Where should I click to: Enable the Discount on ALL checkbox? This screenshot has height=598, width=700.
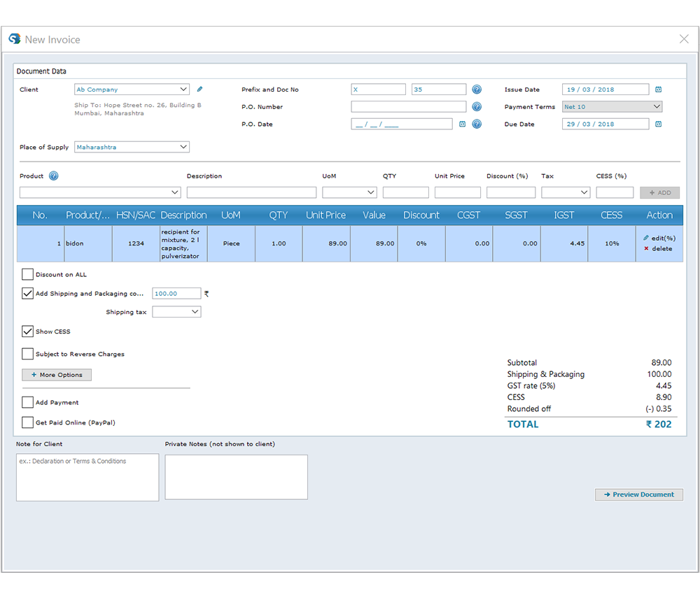click(x=28, y=275)
